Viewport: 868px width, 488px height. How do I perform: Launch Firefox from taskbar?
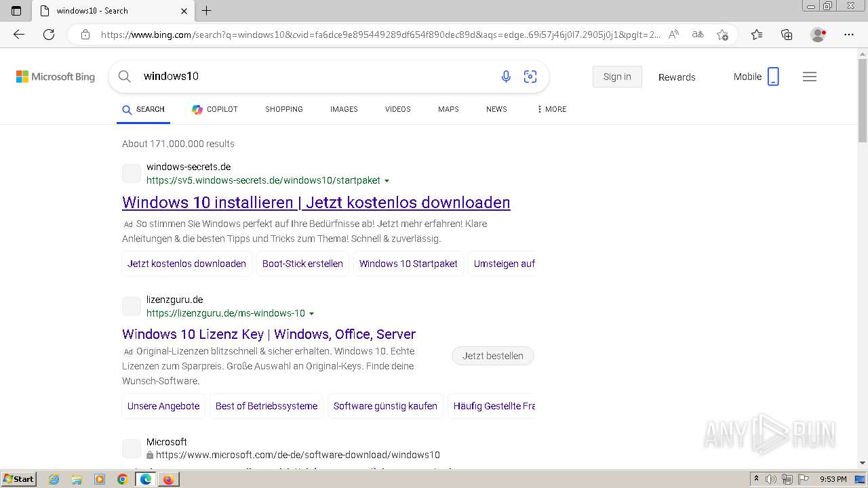168,479
